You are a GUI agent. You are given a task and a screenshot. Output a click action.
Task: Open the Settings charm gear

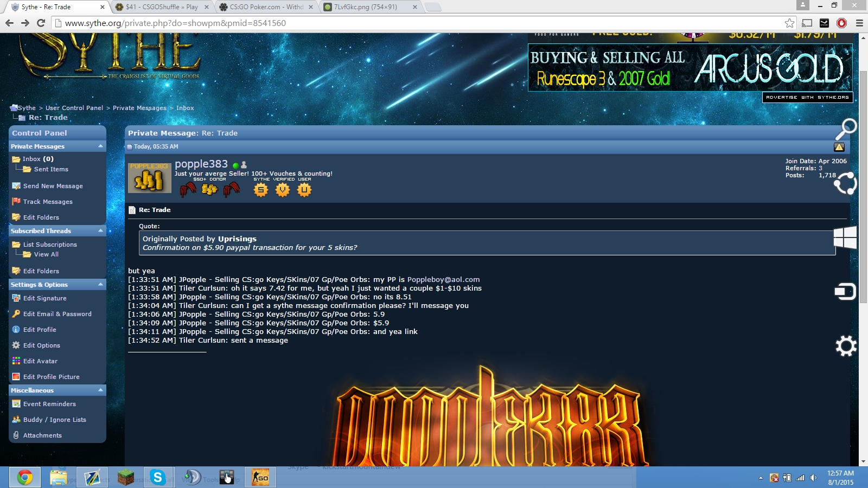tap(846, 346)
